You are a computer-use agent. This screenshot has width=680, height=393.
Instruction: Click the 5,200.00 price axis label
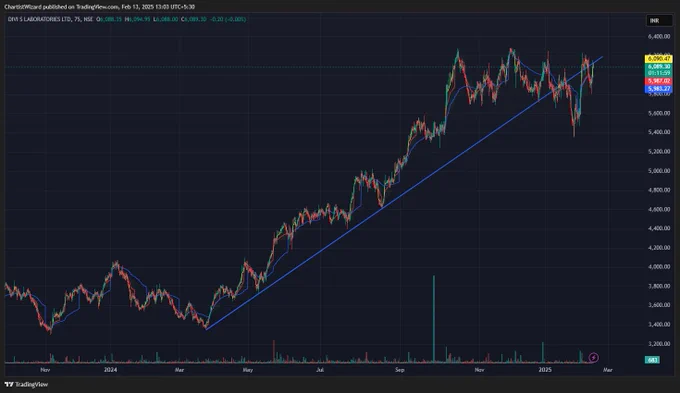click(x=659, y=151)
